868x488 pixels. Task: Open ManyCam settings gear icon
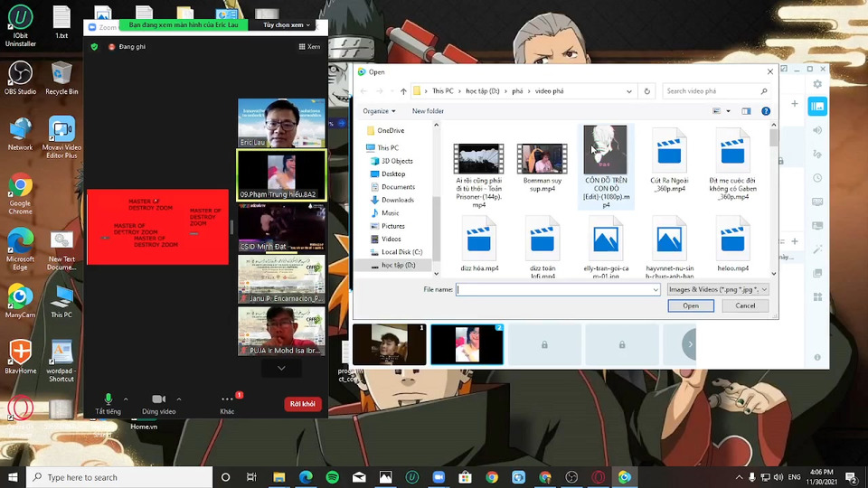(x=817, y=84)
